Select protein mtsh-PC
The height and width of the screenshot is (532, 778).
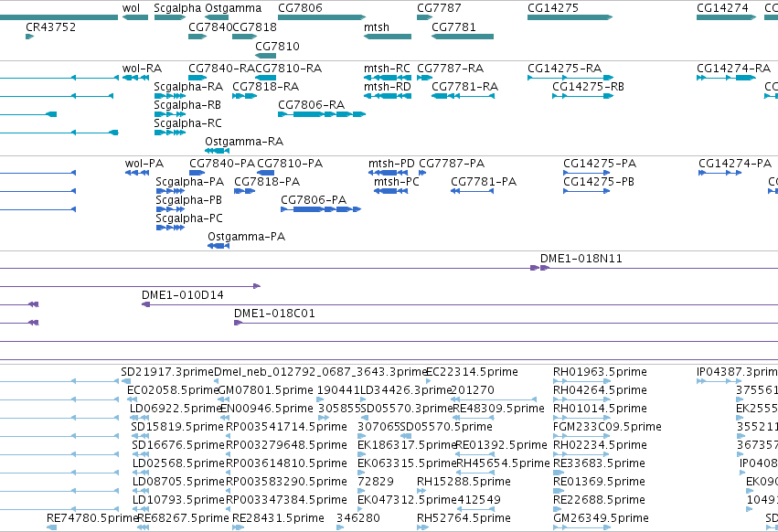[x=390, y=191]
